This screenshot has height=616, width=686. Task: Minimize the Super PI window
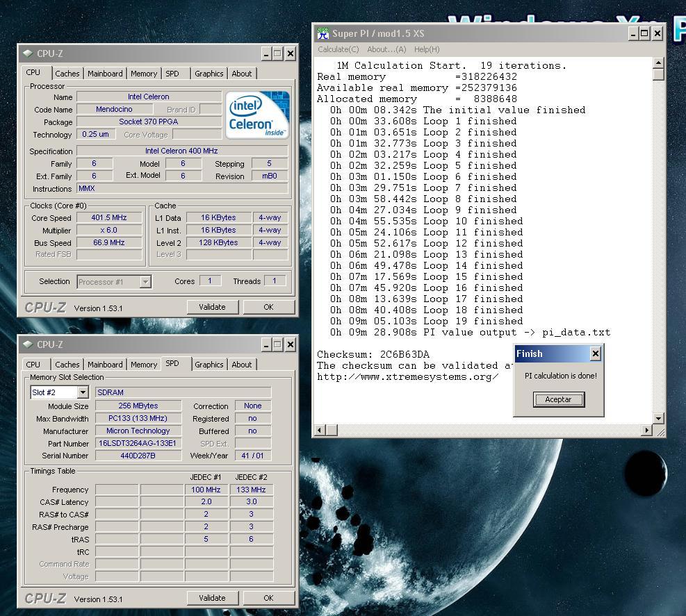[633, 33]
